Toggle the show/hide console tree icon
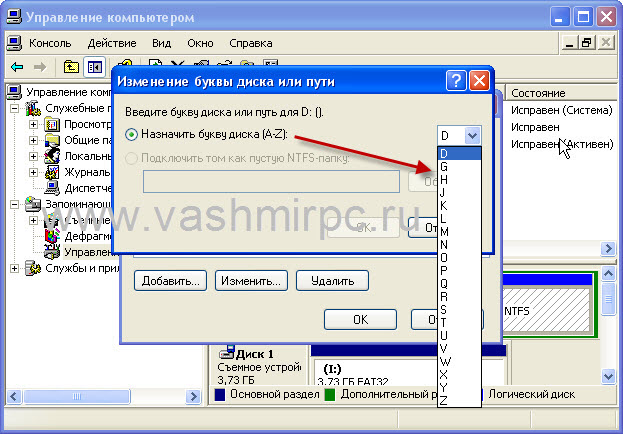The height and width of the screenshot is (434, 623). [95, 67]
